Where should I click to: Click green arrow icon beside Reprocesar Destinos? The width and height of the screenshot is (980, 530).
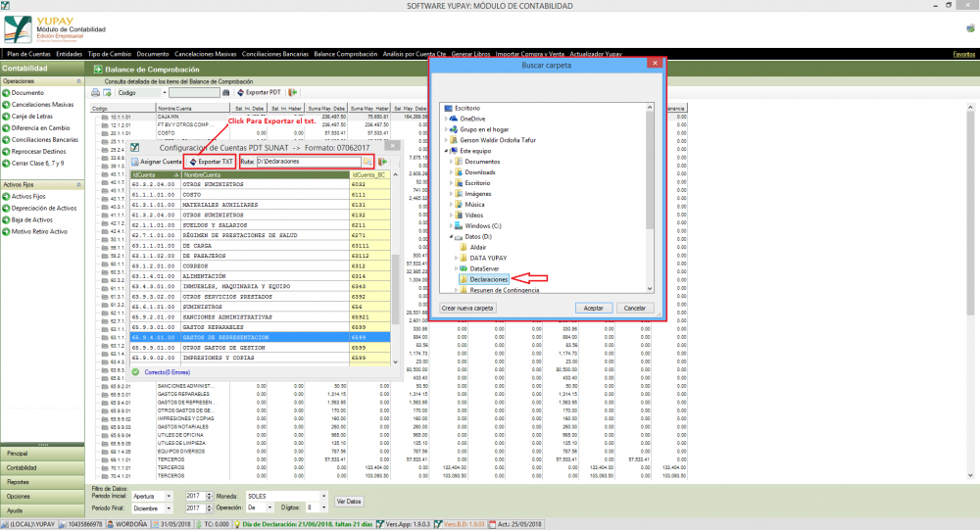6,151
